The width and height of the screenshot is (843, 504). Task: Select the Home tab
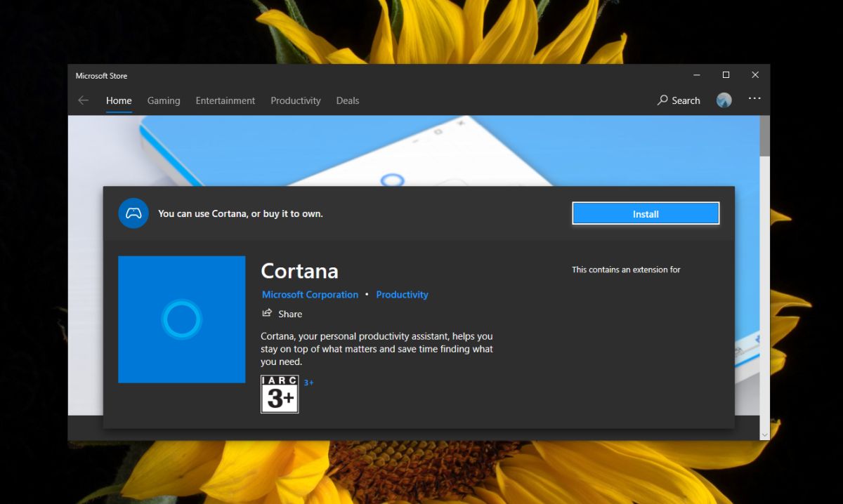(118, 100)
